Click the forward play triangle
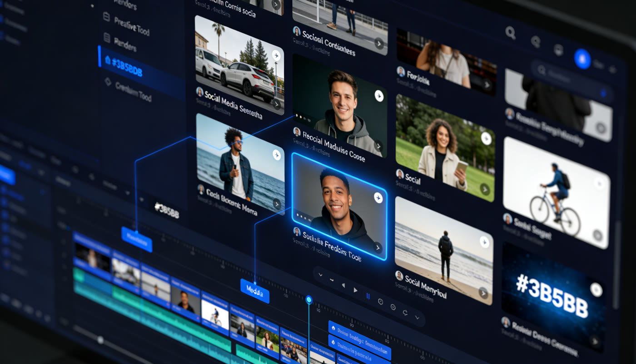636x364 pixels. point(356,290)
